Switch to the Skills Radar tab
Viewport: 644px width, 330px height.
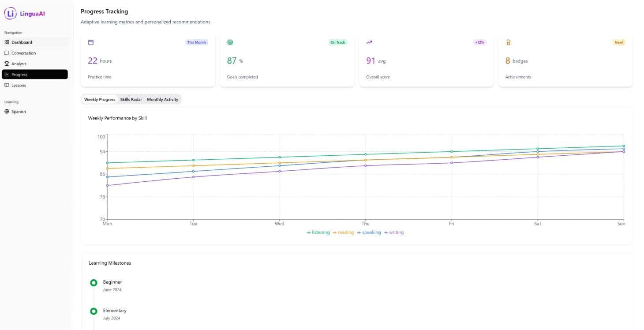pyautogui.click(x=131, y=100)
